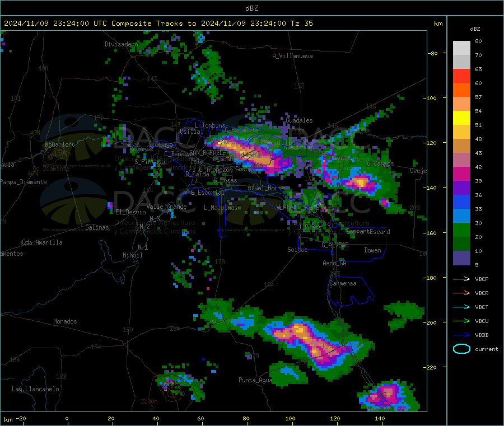
Task: Click the 'Guadales' map label
Action: pyautogui.click(x=299, y=120)
